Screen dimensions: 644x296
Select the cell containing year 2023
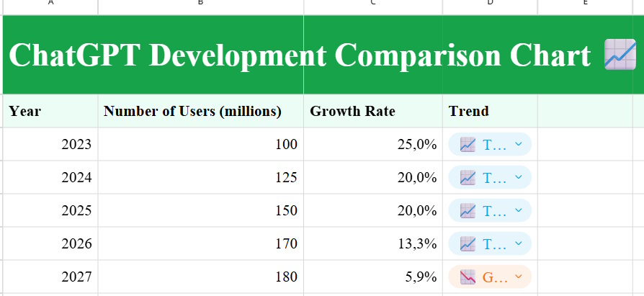50,144
